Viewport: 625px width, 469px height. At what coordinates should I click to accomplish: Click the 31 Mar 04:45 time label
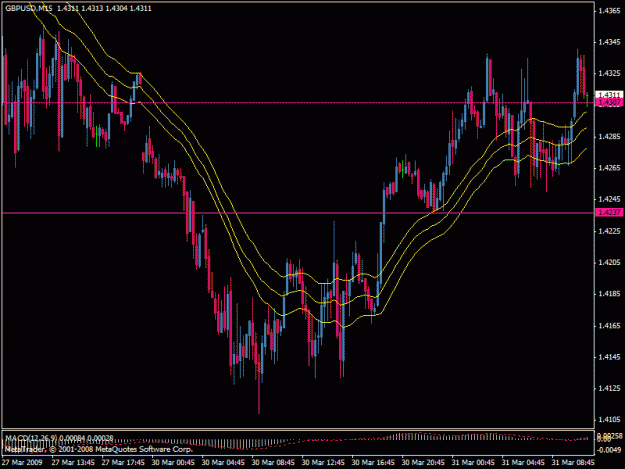[x=523, y=463]
